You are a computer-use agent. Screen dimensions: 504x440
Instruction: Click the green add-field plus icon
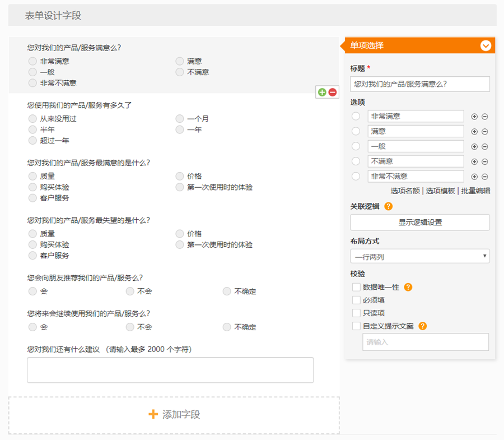tap(322, 92)
